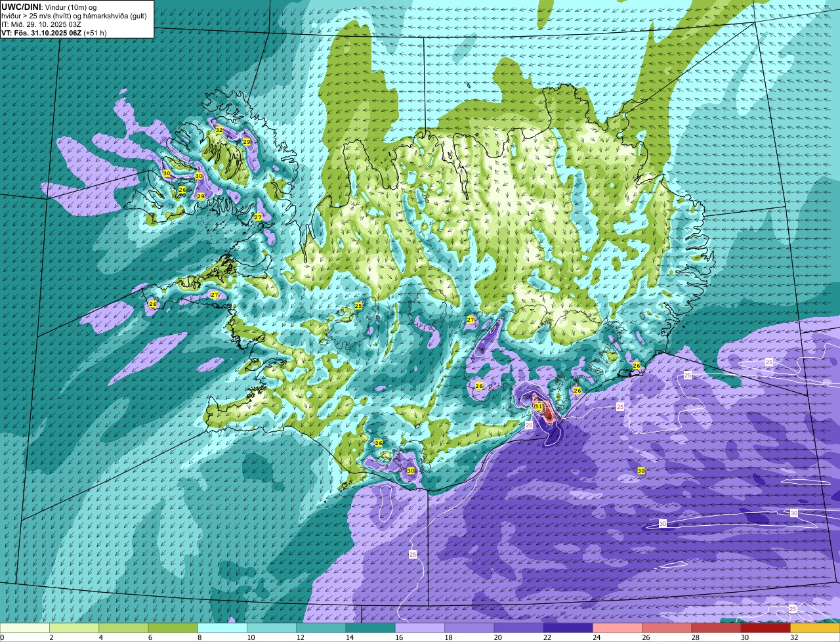
Task: Choose the 10–12 m/s light turquoise legend swatch
Action: (272, 628)
